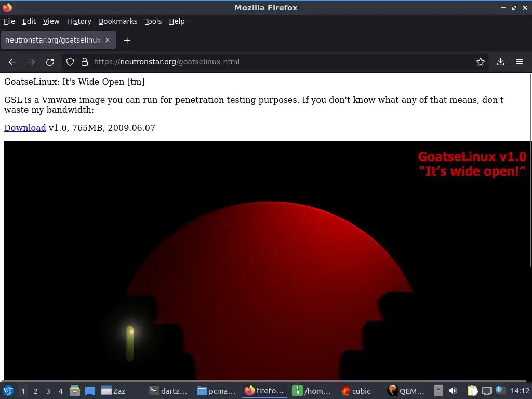Click the page heading 'GoatseLinux: It's Wide Open [tm]'
532x399 pixels.
[x=74, y=82]
